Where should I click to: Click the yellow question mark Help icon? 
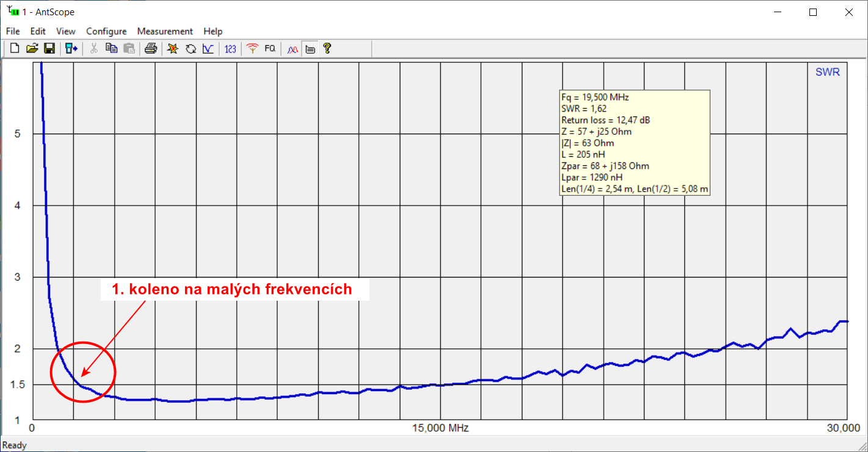click(327, 49)
